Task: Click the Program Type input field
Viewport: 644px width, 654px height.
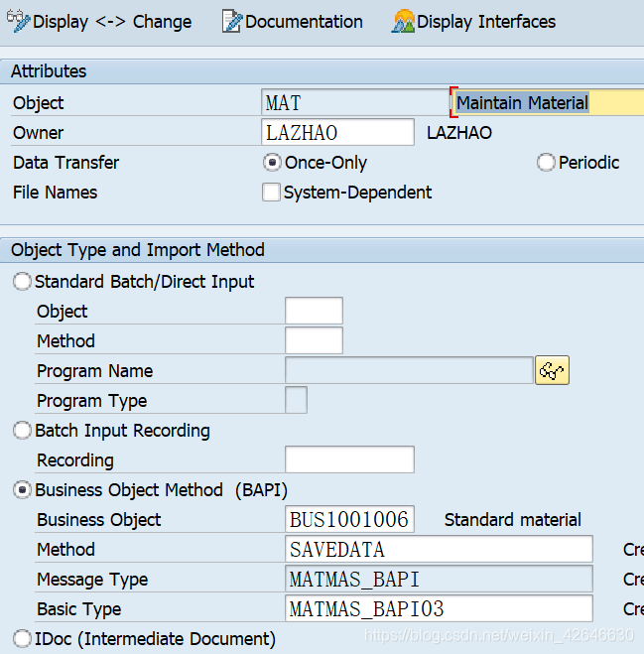Action: pyautogui.click(x=296, y=400)
